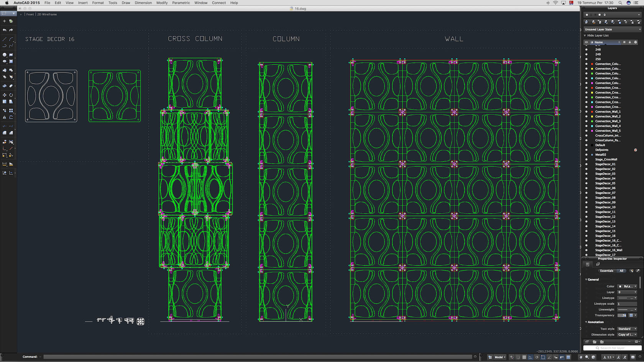
Task: Toggle Polar tracking in the status bar
Action: pos(537,357)
